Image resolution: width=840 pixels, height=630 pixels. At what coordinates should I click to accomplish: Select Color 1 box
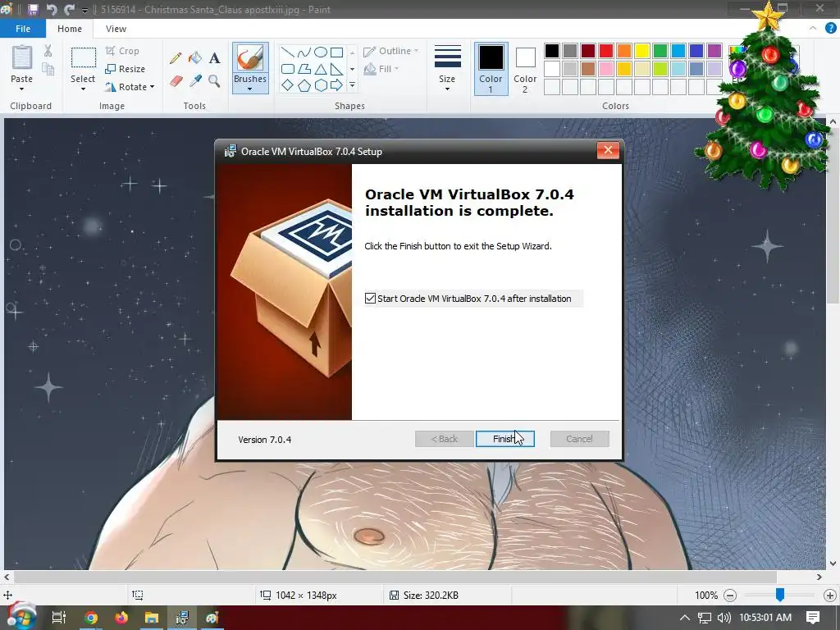click(x=491, y=69)
